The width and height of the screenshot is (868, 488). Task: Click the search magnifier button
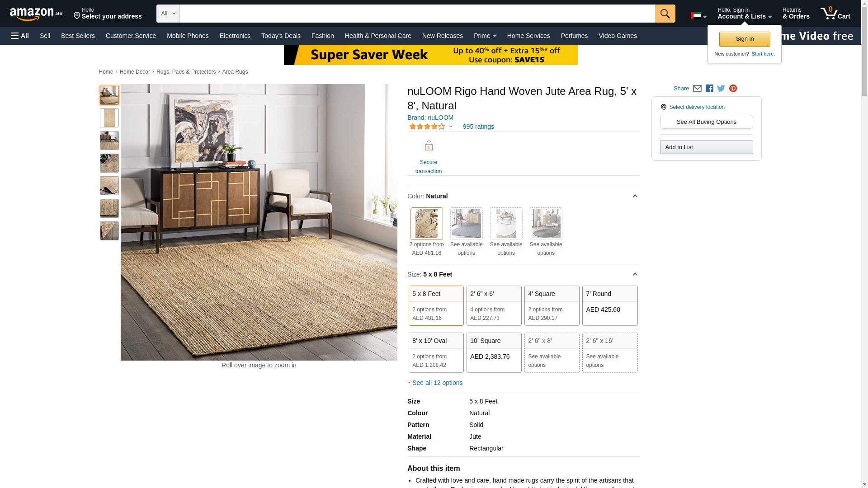[665, 14]
